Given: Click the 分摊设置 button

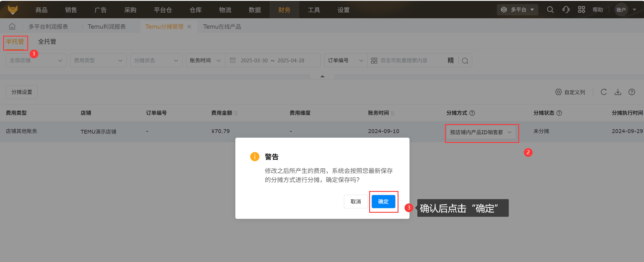Looking at the screenshot, I should coord(22,92).
